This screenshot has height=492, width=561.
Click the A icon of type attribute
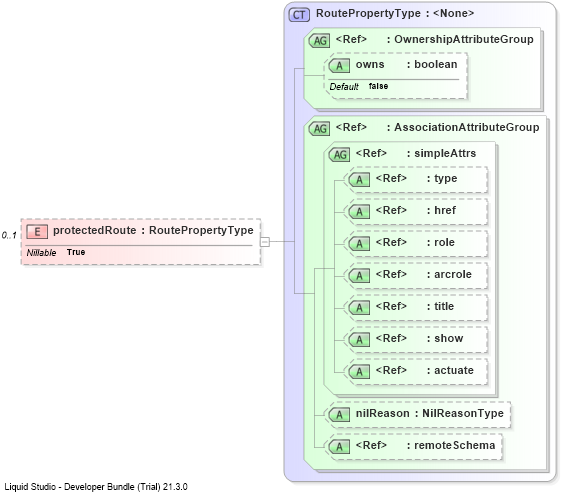pyautogui.click(x=359, y=180)
